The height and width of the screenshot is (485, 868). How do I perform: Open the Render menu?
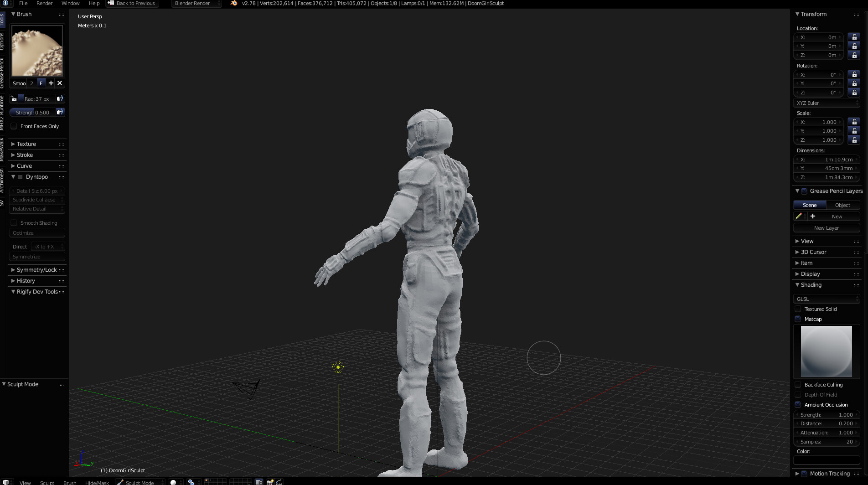(44, 3)
